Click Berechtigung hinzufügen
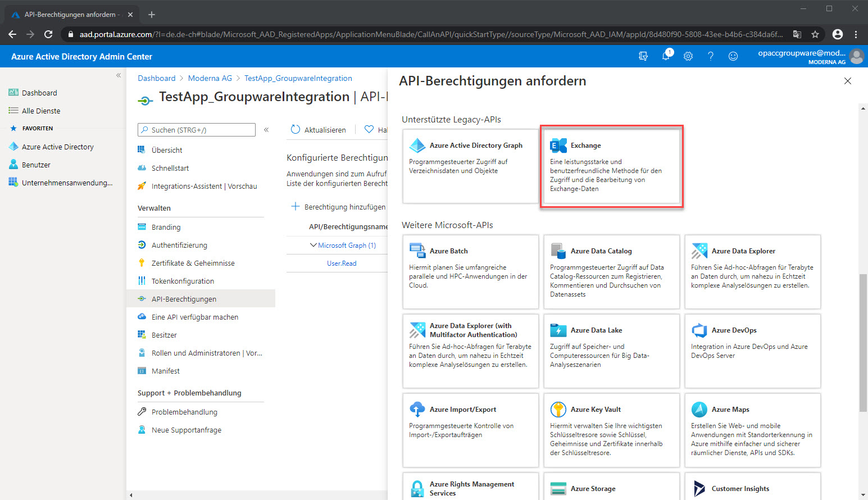Screen dimensions: 868x500 coord(338,207)
